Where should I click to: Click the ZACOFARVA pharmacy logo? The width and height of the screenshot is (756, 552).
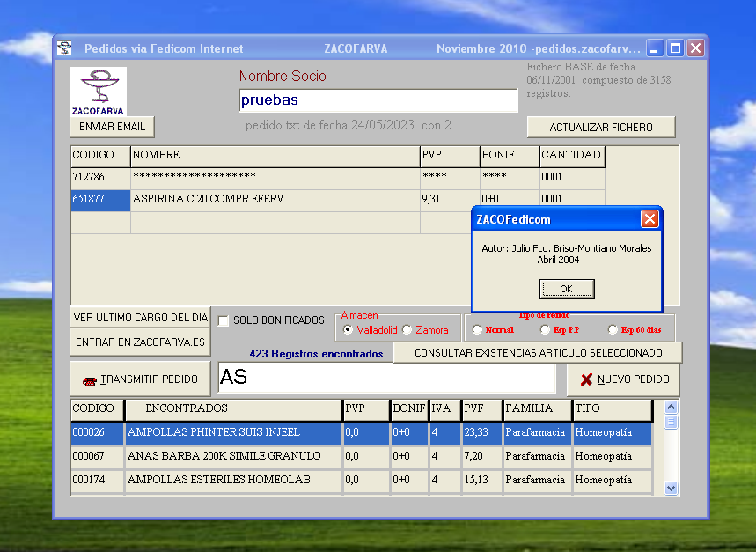coord(98,92)
